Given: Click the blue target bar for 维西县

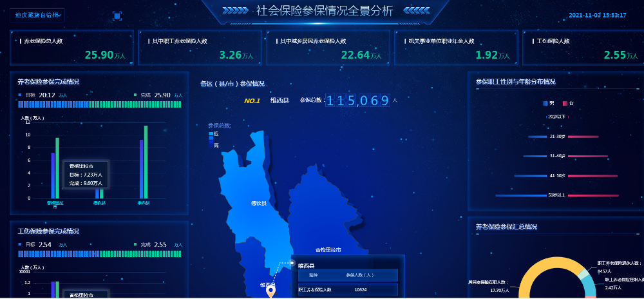Looking at the screenshot, I should pyautogui.click(x=141, y=169).
